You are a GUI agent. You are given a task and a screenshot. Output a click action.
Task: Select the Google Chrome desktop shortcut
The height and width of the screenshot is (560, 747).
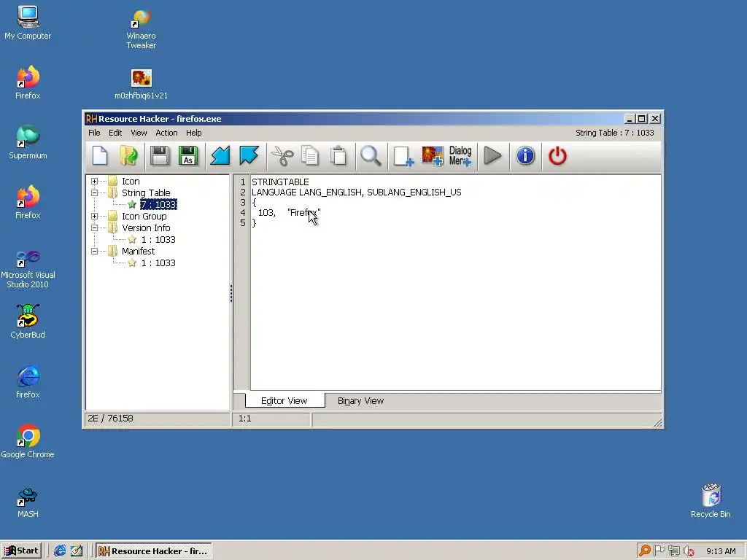(28, 441)
